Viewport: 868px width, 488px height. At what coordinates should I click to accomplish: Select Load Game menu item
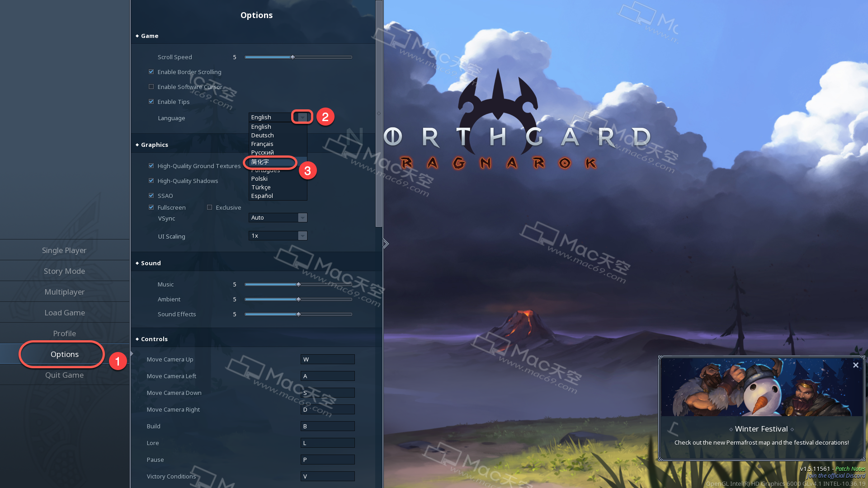pos(64,312)
